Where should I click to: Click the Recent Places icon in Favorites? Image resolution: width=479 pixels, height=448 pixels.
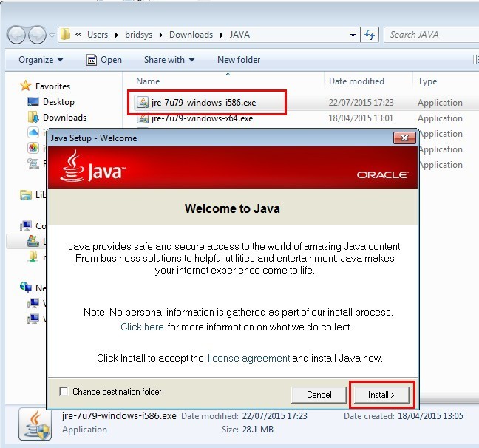tap(33, 164)
